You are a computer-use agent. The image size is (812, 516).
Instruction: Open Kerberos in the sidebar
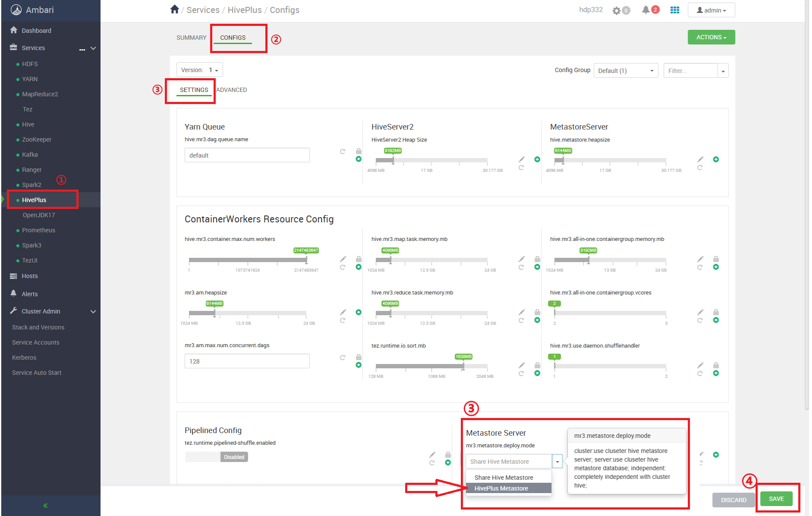click(24, 358)
